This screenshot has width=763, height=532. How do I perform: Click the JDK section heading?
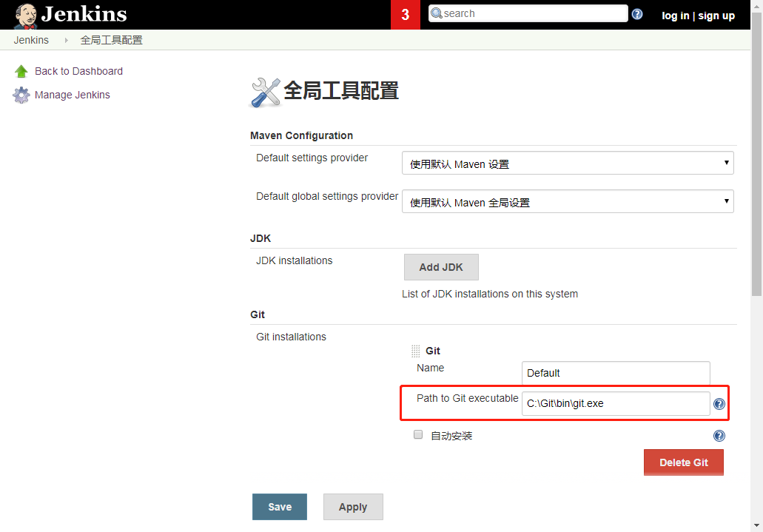coord(261,238)
